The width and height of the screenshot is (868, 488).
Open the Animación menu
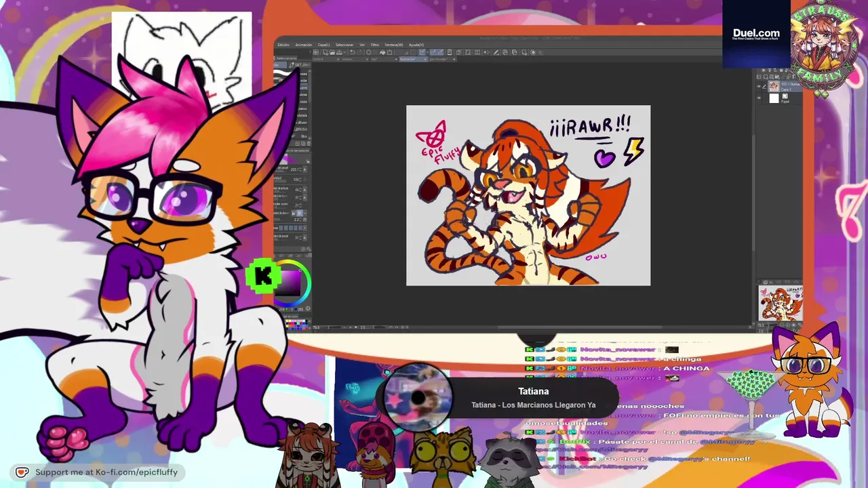click(304, 45)
